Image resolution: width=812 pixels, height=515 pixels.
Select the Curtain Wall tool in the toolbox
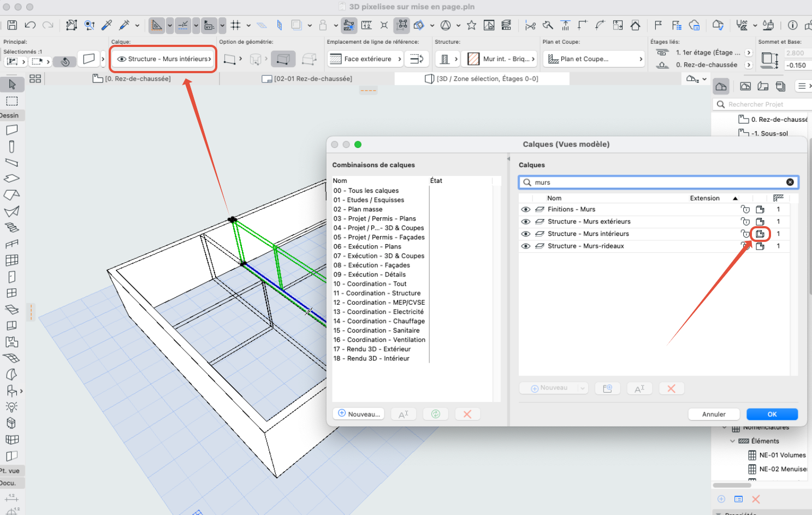click(x=12, y=260)
